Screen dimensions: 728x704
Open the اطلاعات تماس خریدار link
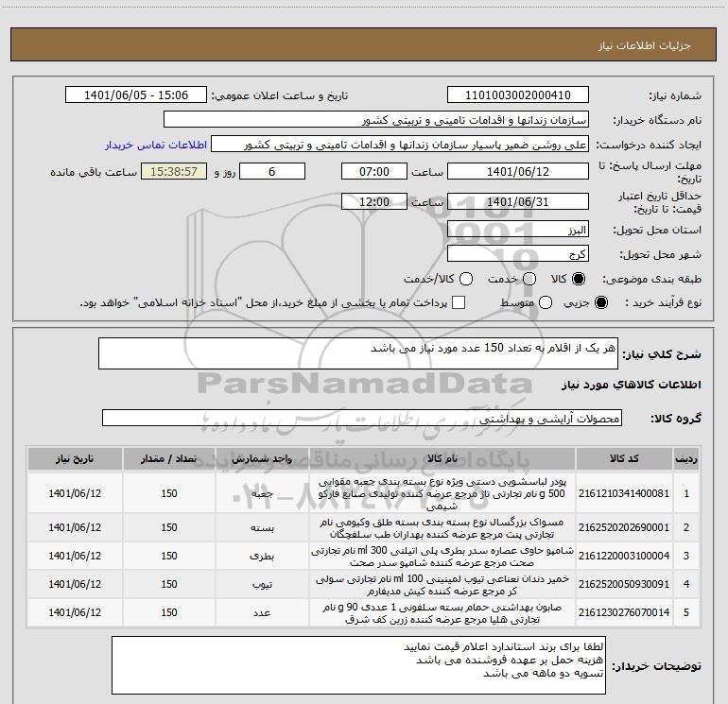coord(156,145)
